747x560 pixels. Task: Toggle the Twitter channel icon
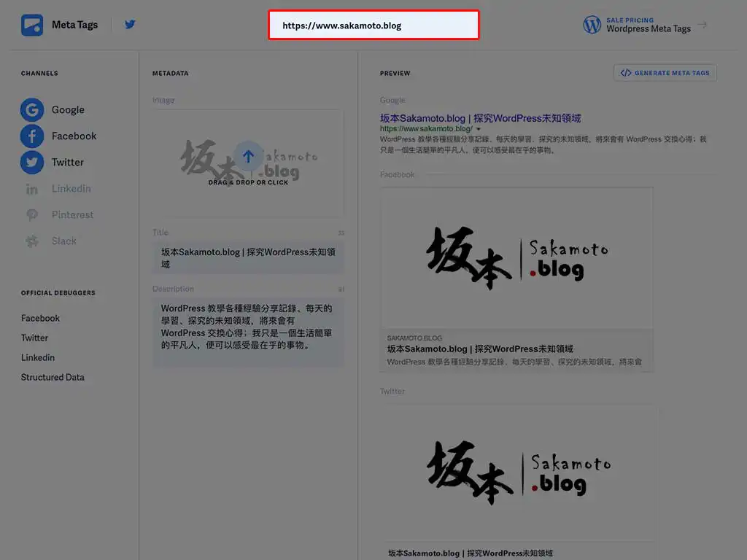[x=31, y=163]
